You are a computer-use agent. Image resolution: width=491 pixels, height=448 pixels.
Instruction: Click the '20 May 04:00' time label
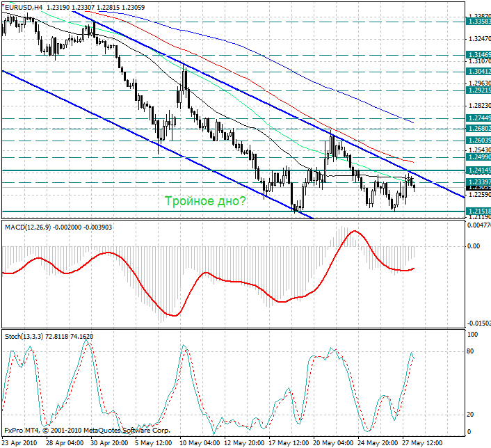tap(334, 443)
